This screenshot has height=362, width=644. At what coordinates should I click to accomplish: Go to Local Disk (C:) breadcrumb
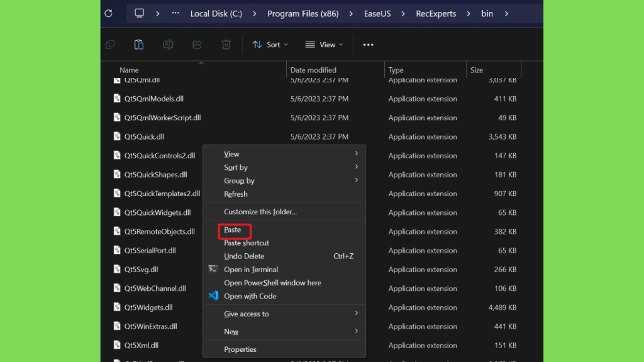point(216,14)
